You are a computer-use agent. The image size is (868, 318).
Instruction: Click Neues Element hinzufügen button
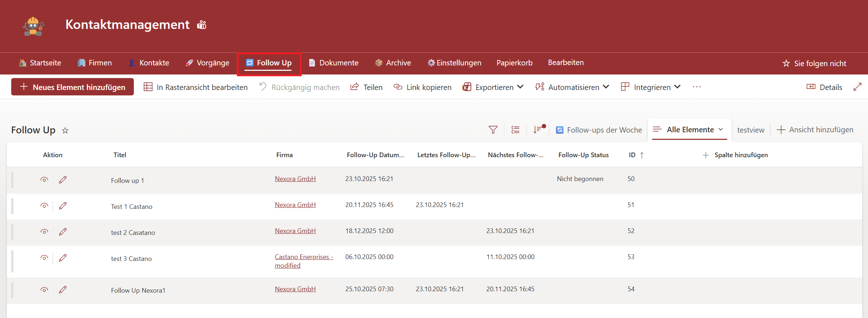[73, 87]
